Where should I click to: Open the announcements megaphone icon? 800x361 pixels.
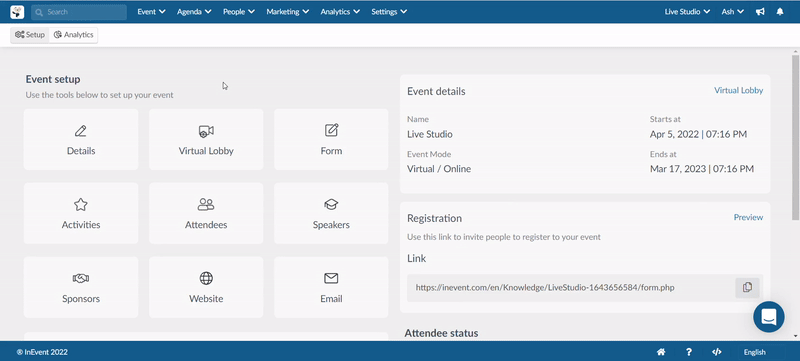click(760, 12)
